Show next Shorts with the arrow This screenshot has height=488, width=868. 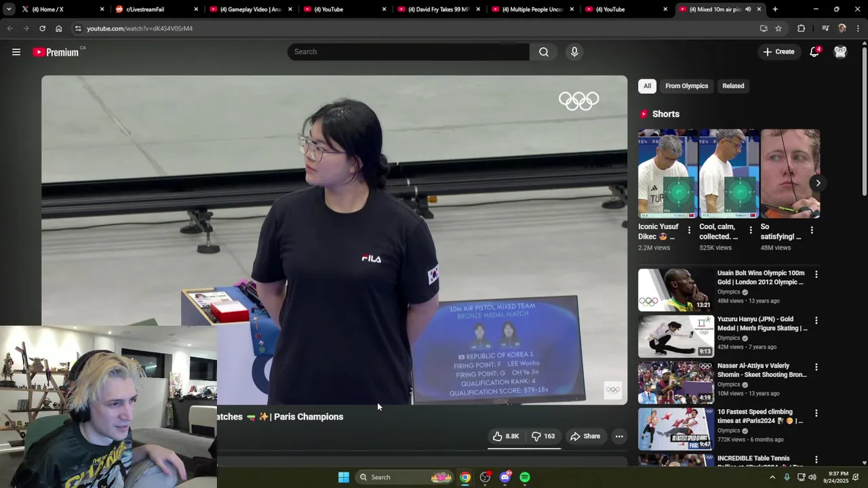click(818, 183)
